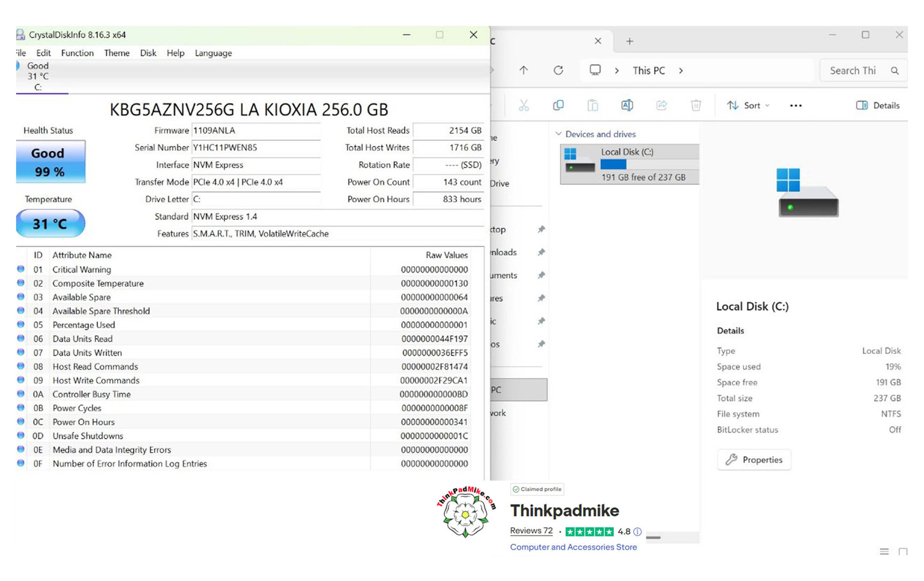Click the Share icon in File Explorer
Viewport: 924px width, 581px height.
(x=661, y=105)
